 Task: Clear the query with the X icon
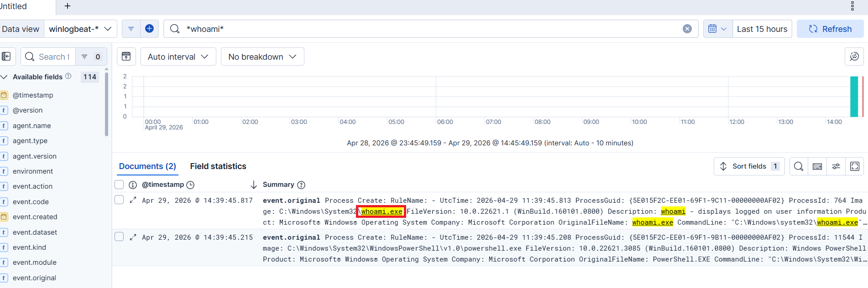coord(687,29)
